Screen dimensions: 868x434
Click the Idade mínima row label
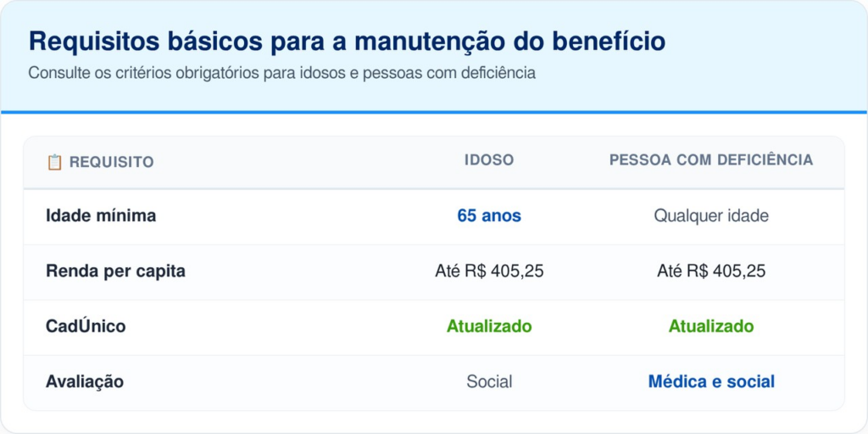[101, 216]
